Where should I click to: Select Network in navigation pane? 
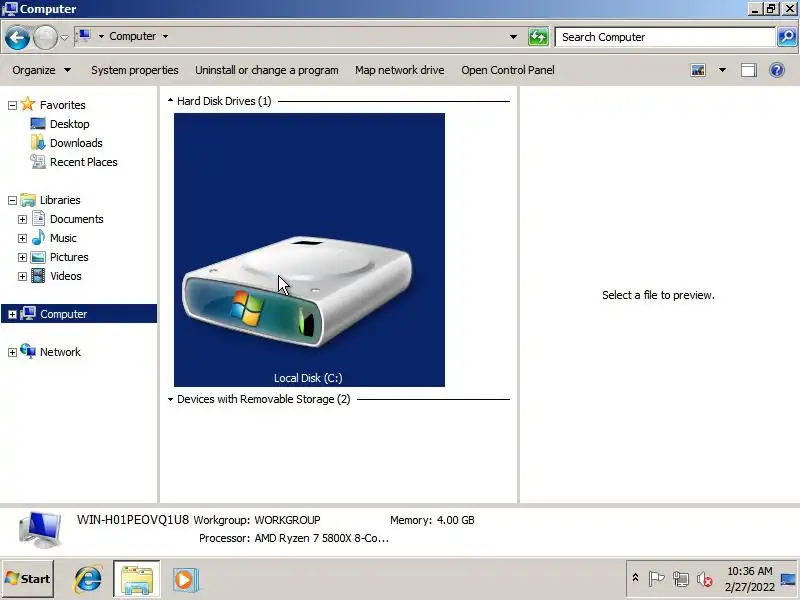60,352
